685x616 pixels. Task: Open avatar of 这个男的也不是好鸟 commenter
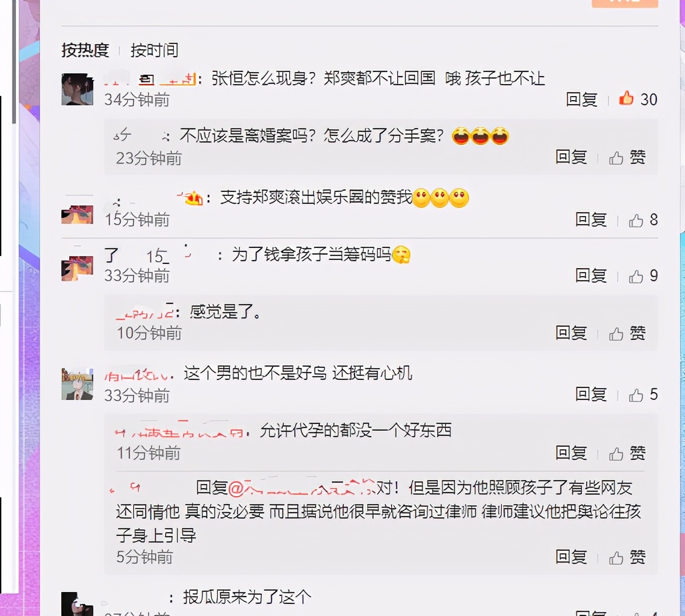77,384
